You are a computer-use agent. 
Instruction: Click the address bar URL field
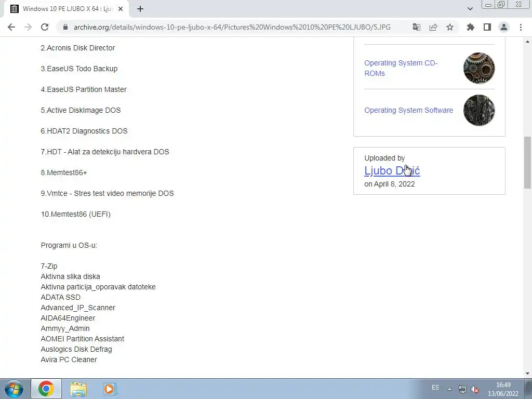(232, 27)
